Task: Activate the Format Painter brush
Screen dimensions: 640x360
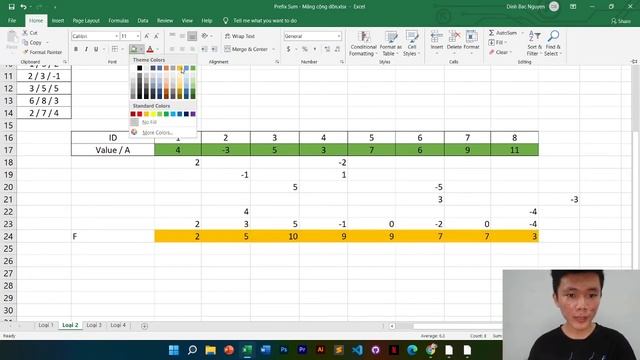Action: pos(42,52)
